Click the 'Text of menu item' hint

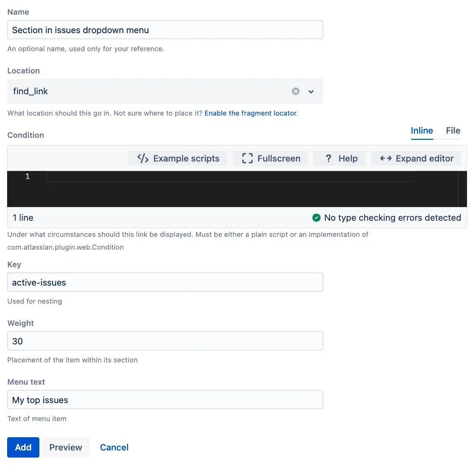pos(37,419)
